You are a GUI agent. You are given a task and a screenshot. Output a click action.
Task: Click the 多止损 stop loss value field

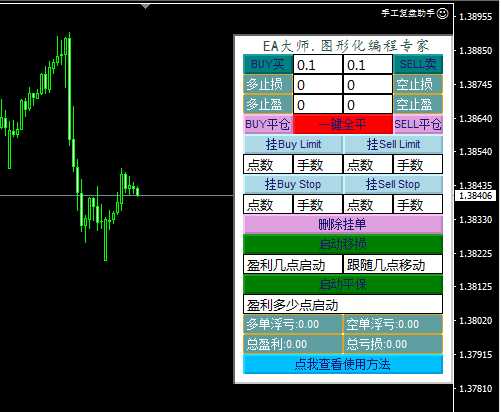click(318, 84)
